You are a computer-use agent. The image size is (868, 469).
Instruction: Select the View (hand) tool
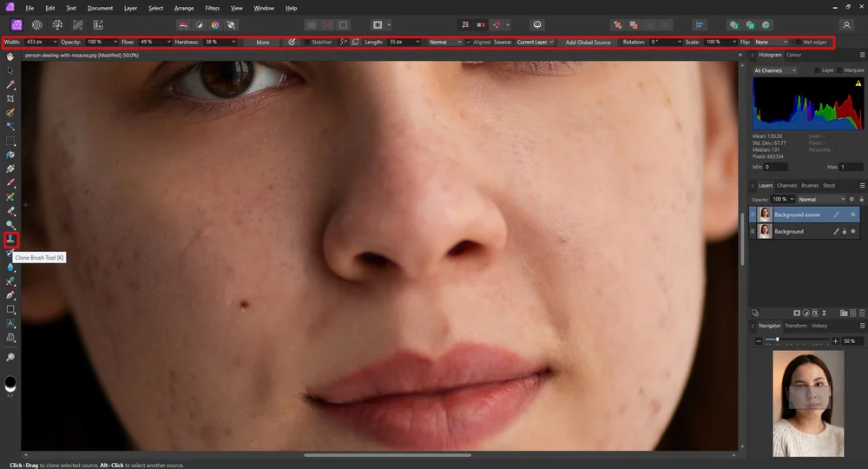pyautogui.click(x=10, y=56)
